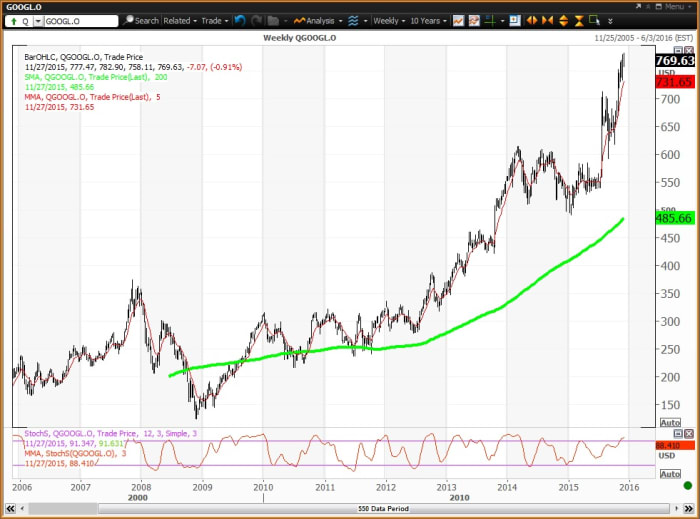Click the GOOGL.O symbol input field
Screen dimensions: 700x519
click(82, 21)
